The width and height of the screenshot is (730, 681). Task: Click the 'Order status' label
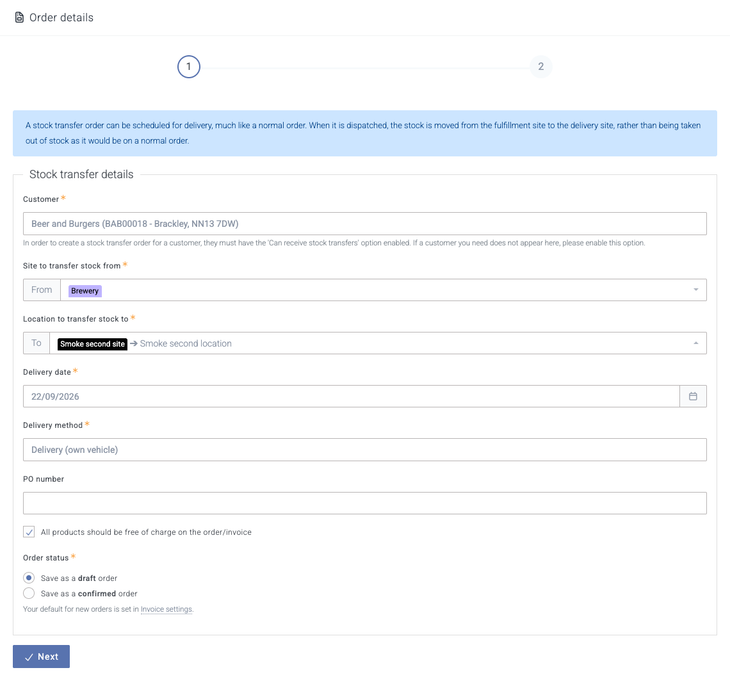coord(46,558)
